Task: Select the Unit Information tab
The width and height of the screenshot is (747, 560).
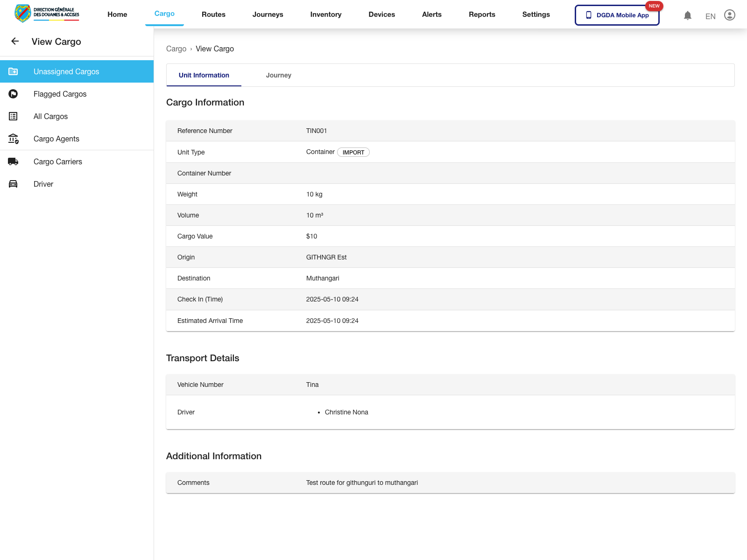Action: coord(204,75)
